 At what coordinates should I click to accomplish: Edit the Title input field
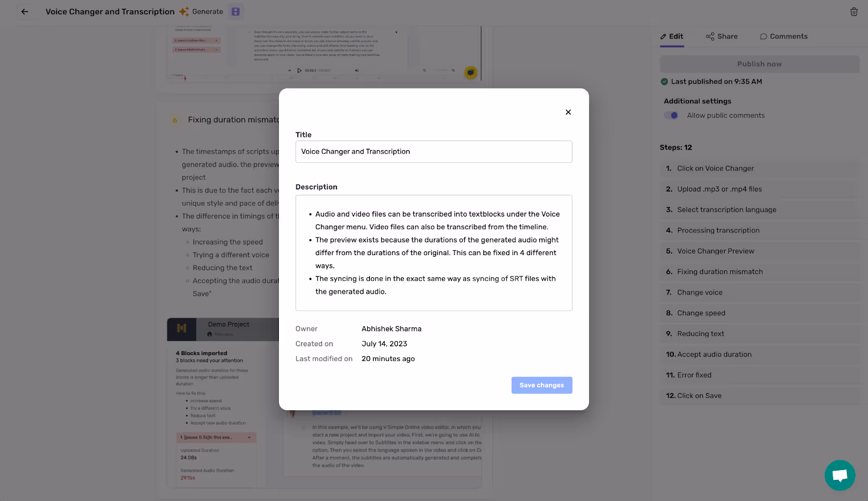(433, 151)
